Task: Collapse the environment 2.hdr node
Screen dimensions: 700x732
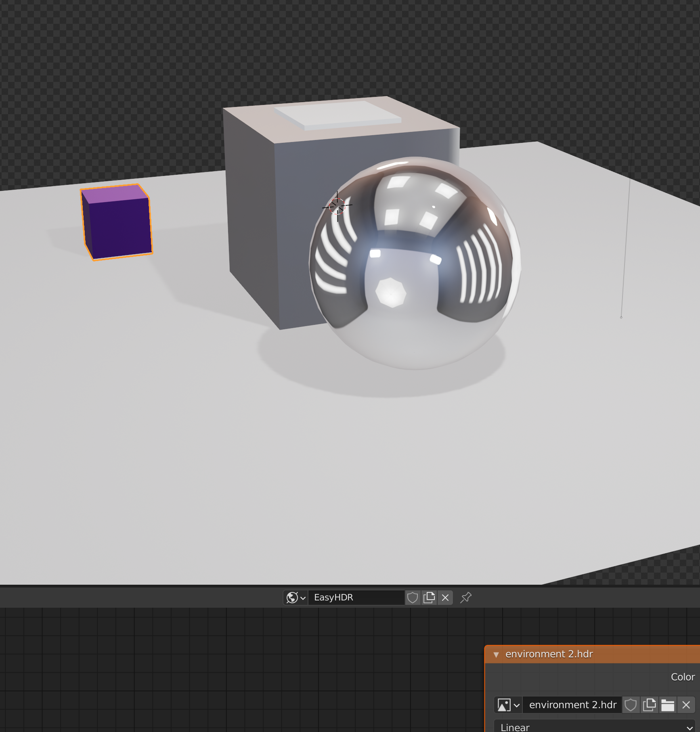Action: (x=496, y=655)
